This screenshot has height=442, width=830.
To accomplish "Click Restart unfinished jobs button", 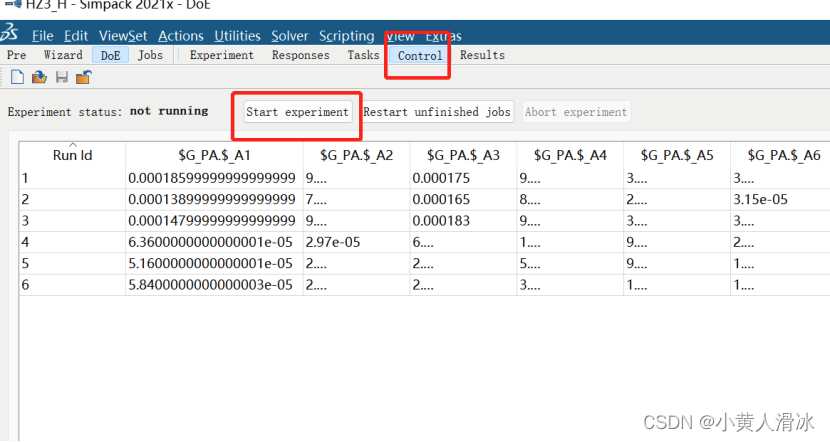I will 437,112.
